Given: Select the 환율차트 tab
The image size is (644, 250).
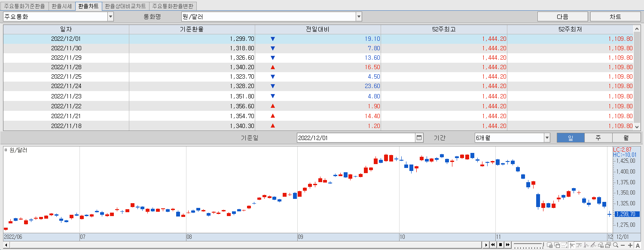Looking at the screenshot, I should 89,6.
